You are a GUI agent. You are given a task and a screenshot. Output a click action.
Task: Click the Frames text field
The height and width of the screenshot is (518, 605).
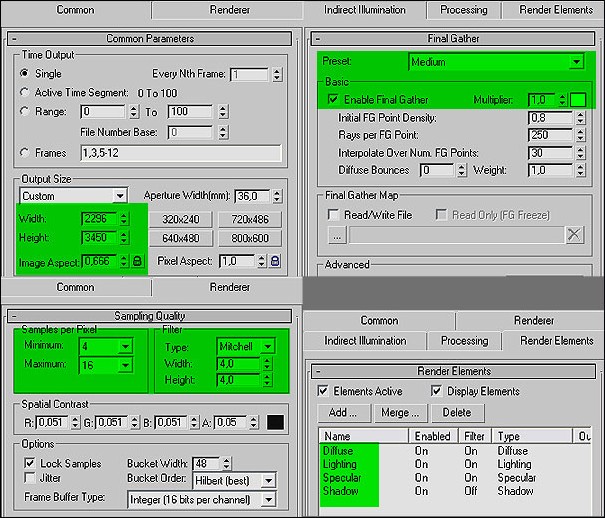point(181,153)
